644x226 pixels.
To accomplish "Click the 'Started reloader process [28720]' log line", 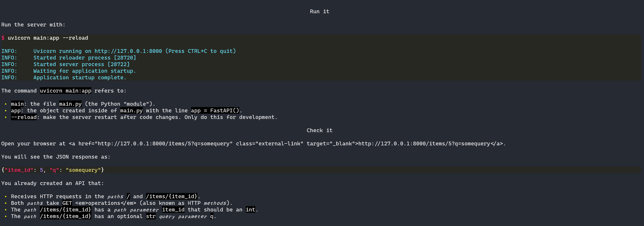I will click(x=84, y=58).
